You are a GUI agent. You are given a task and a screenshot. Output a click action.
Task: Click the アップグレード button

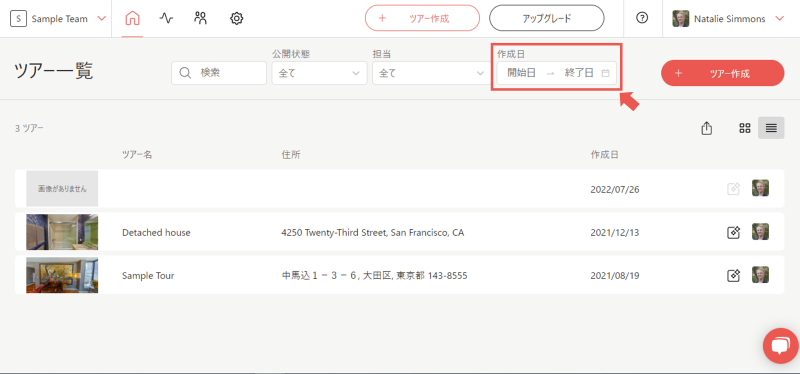click(546, 18)
